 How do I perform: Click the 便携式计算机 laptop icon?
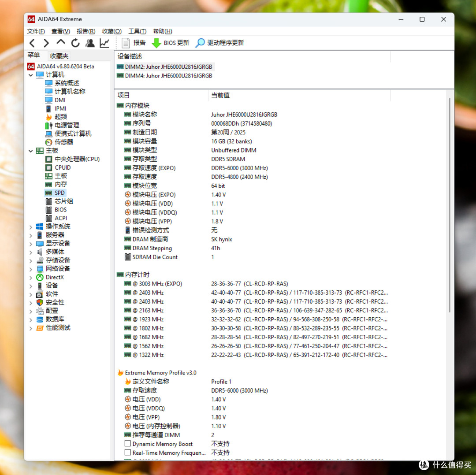48,134
